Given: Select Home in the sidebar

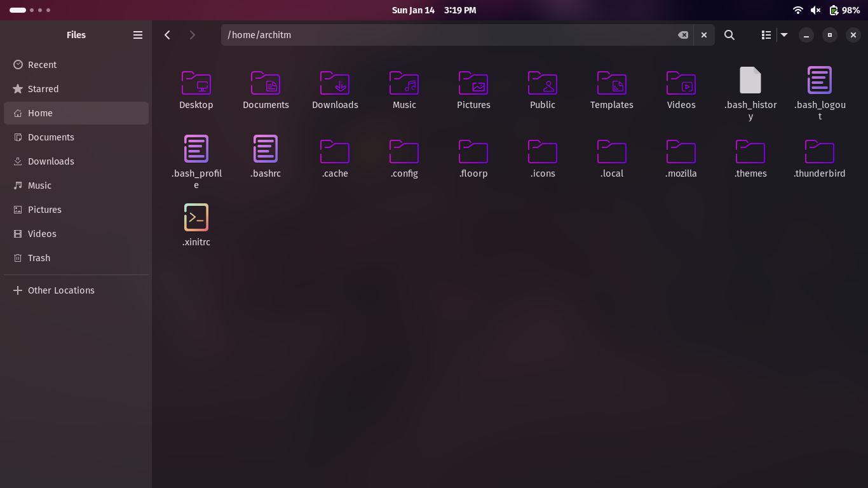Looking at the screenshot, I should click(x=76, y=113).
